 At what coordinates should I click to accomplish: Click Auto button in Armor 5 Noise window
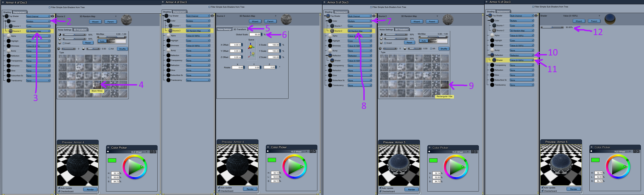click(424, 41)
